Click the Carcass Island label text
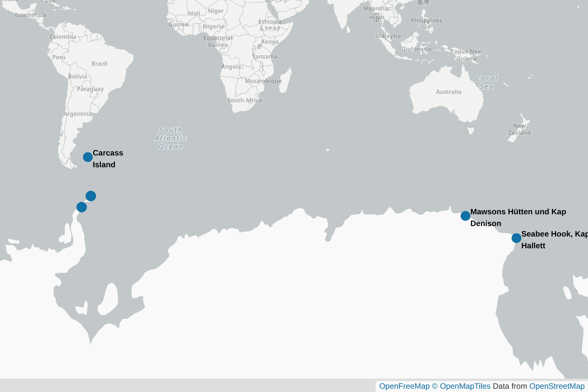The image size is (588, 392). 108,159
